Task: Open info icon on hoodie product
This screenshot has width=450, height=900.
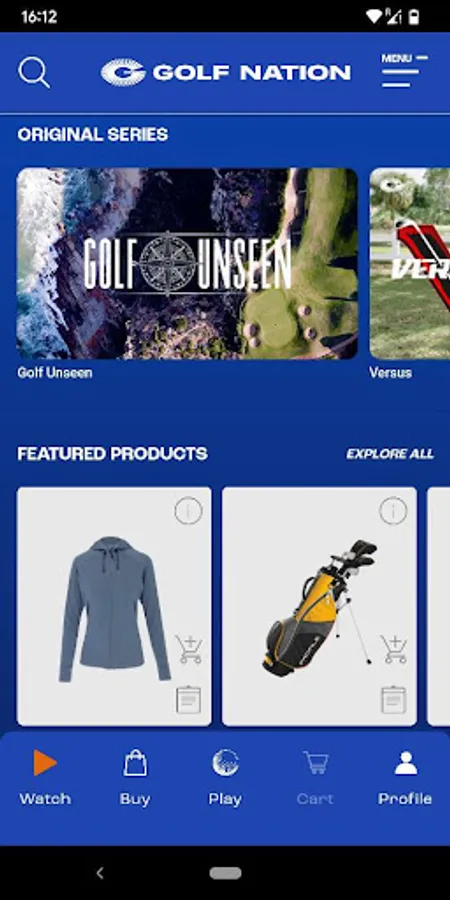Action: click(188, 511)
